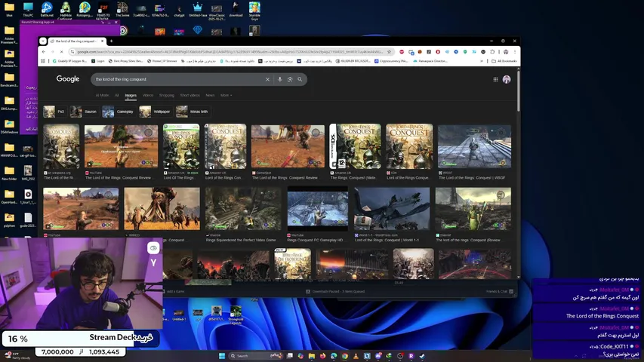Click the Google results page scrollbar

pyautogui.click(x=519, y=91)
